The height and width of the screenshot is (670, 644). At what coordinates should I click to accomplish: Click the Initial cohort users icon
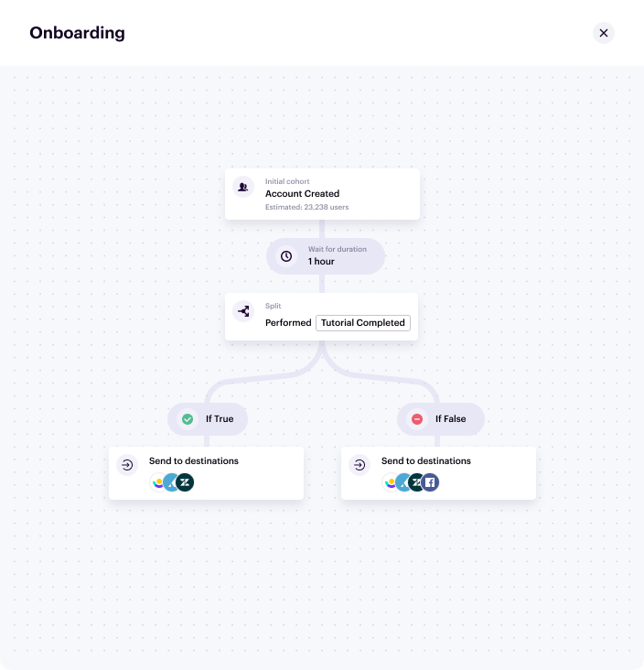[x=243, y=187]
